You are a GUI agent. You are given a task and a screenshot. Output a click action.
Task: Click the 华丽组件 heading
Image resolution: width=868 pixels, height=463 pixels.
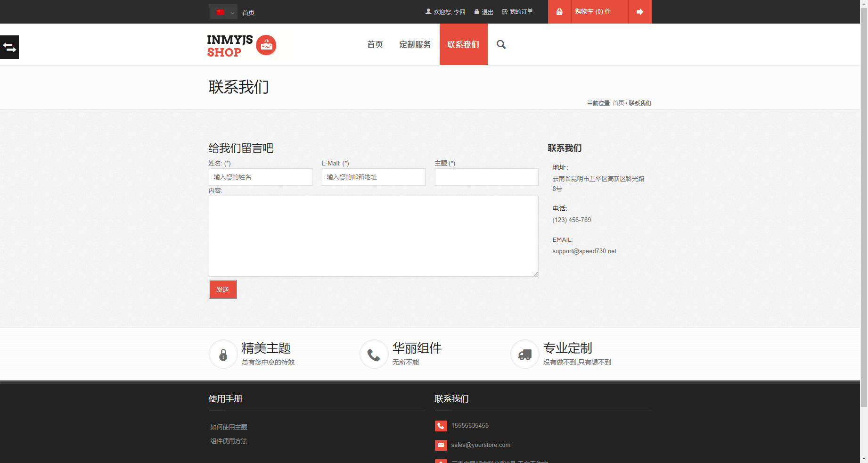click(x=417, y=348)
